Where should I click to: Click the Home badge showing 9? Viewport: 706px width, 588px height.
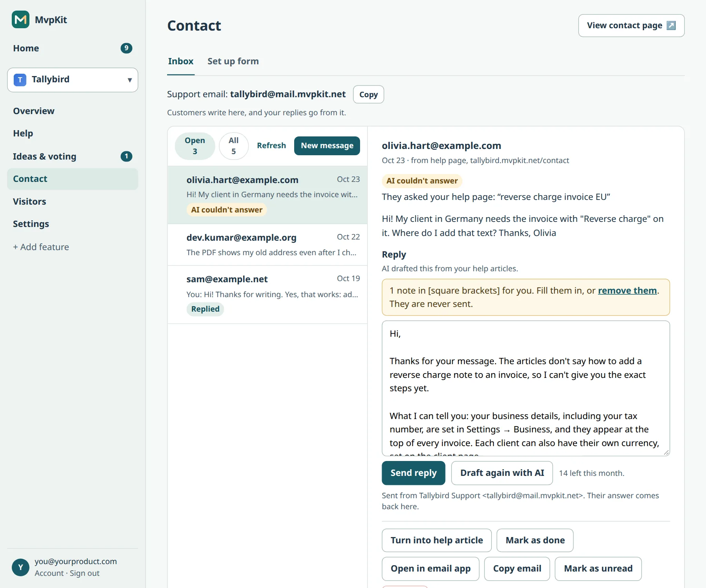[126, 48]
